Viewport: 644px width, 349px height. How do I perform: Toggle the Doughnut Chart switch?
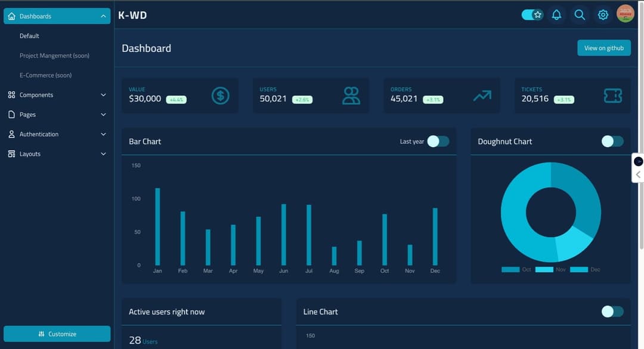coord(612,141)
